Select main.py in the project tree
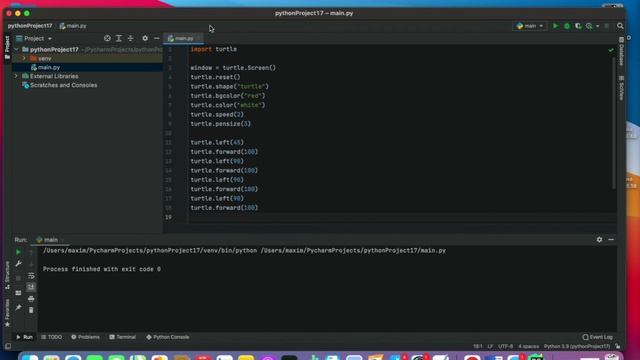 (87, 67)
